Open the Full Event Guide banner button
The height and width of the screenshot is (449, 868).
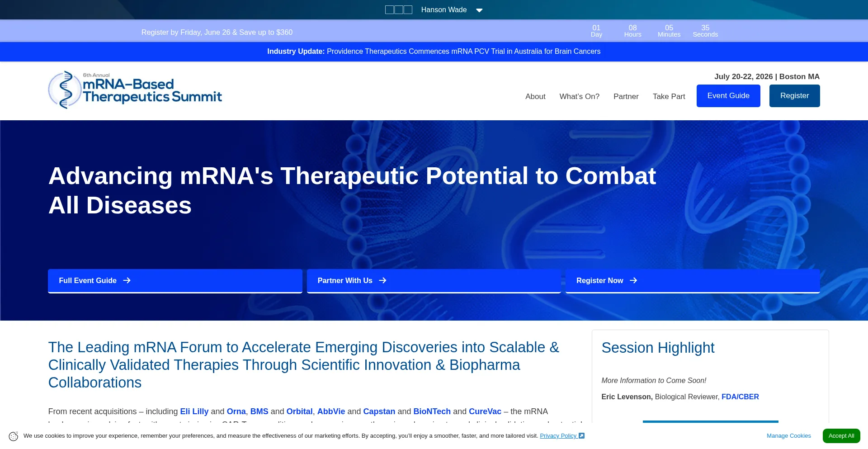(175, 281)
